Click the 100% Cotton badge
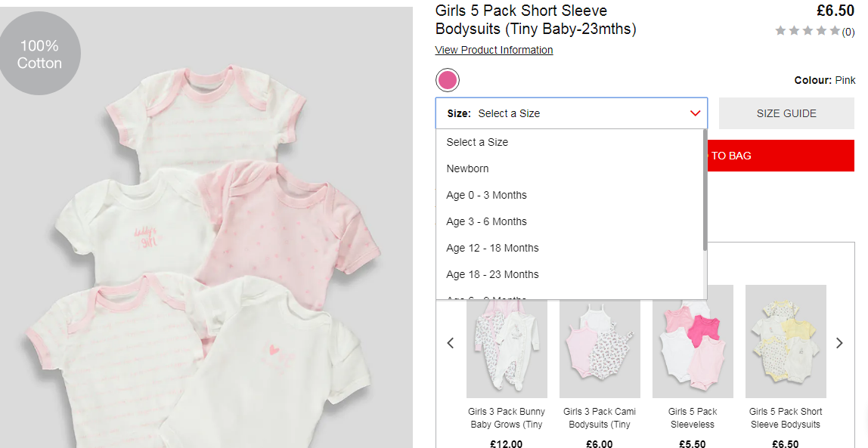Viewport: 868px width, 448px height. pos(39,54)
